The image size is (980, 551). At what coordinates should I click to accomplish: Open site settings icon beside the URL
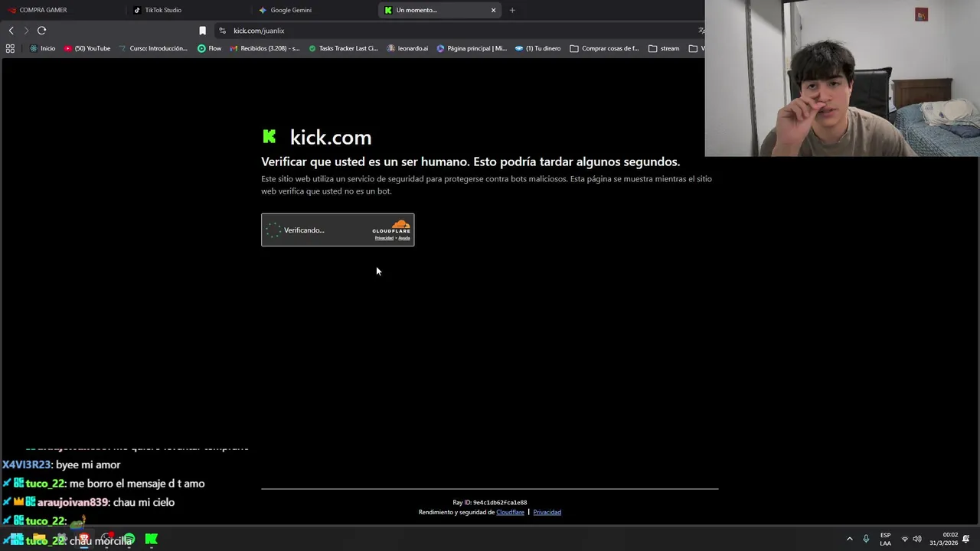(x=222, y=31)
